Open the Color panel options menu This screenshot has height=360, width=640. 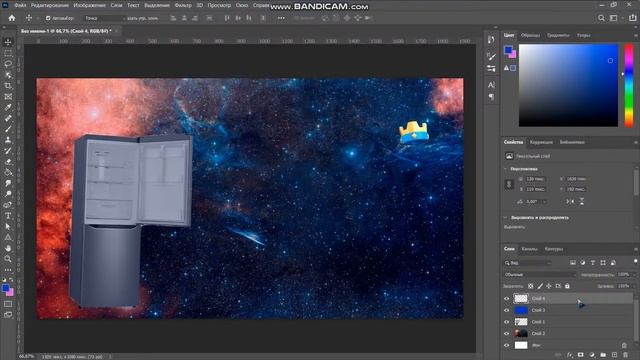(636, 36)
